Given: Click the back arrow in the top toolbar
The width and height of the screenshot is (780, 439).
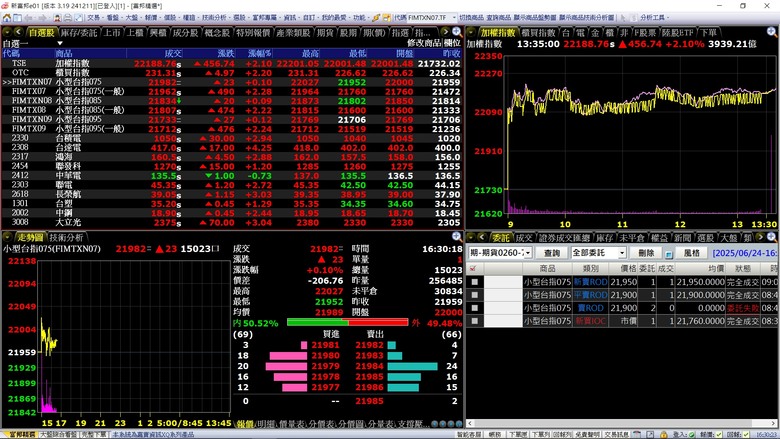Looking at the screenshot, I should point(29,17).
